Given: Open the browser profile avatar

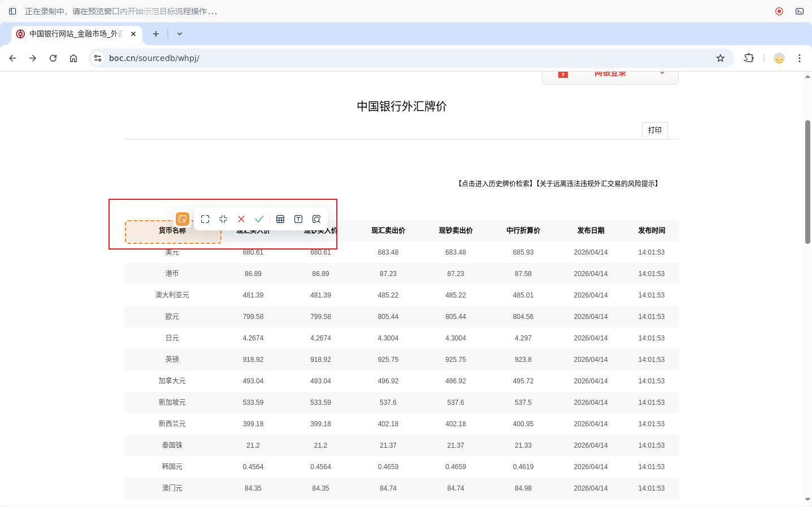Looking at the screenshot, I should (779, 58).
